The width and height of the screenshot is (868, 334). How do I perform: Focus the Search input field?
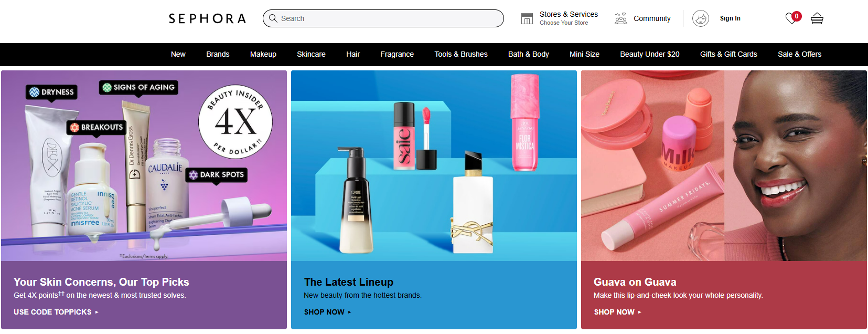pos(383,18)
